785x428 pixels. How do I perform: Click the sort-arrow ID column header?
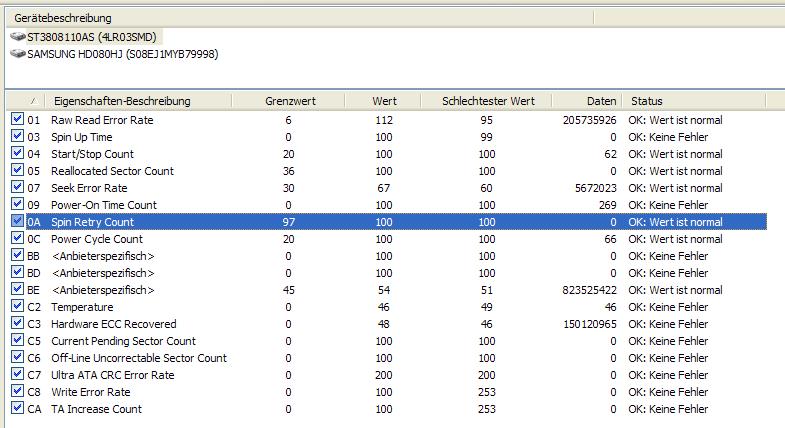point(26,101)
